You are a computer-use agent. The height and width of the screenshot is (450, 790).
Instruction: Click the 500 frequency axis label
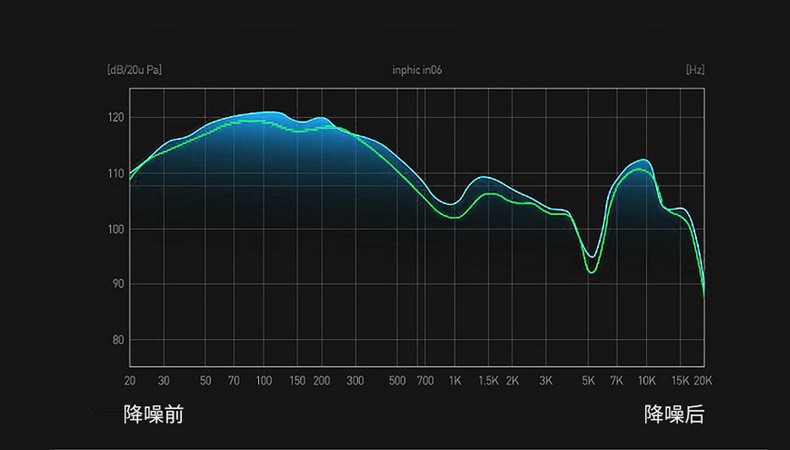397,381
